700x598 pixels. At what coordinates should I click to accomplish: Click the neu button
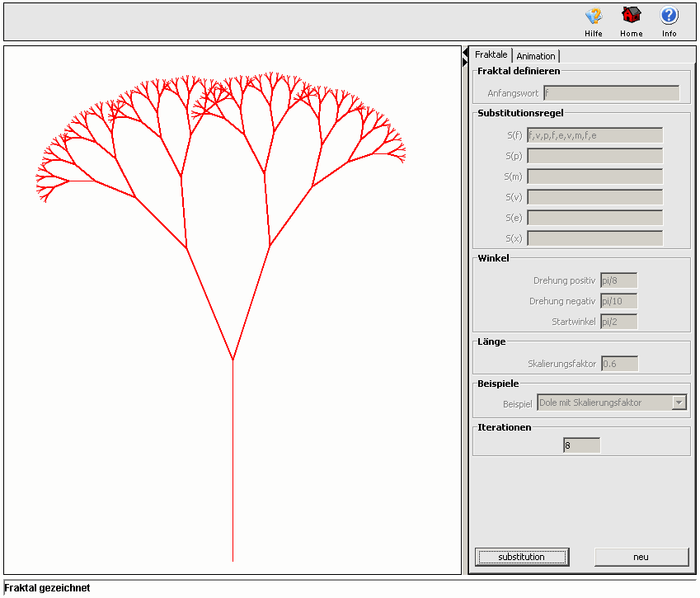641,557
